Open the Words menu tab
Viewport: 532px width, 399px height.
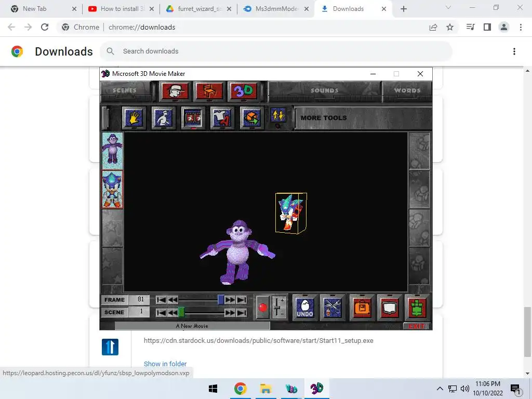point(407,90)
